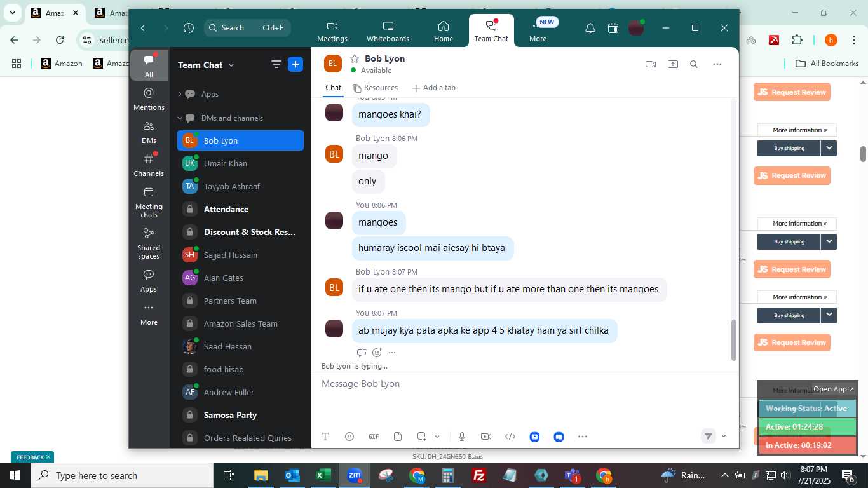The width and height of the screenshot is (868, 488).
Task: Open Meeting chats in sidebar
Action: pos(149,203)
